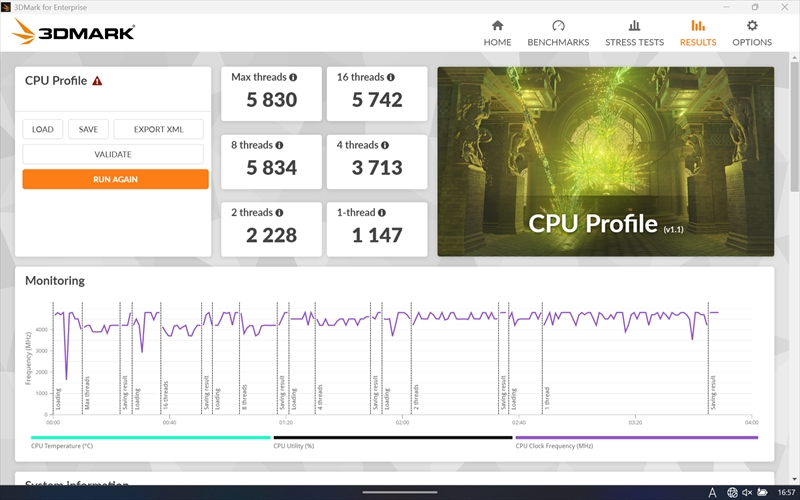Image resolution: width=800 pixels, height=500 pixels.
Task: Click the orange RUN AGAIN button
Action: 115,179
